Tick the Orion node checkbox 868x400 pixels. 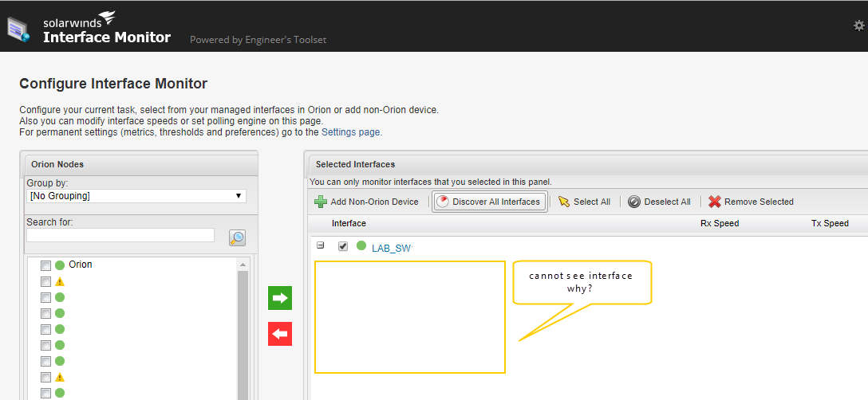(46, 265)
